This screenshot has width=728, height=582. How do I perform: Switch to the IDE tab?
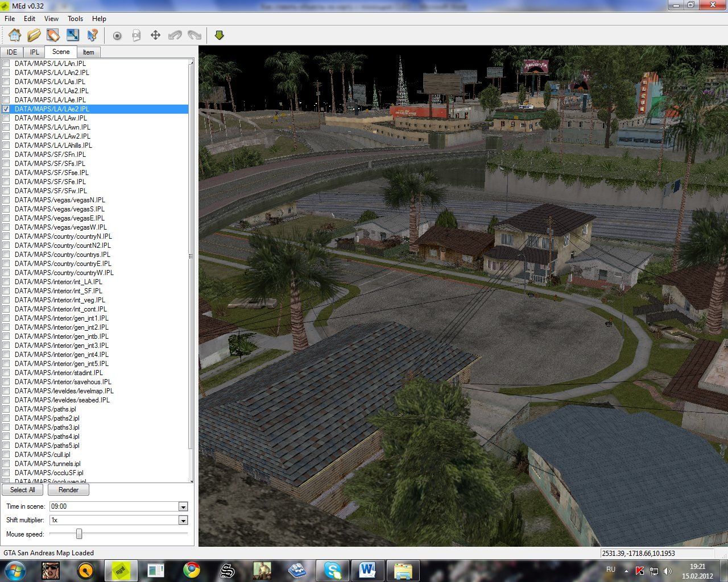coord(12,52)
